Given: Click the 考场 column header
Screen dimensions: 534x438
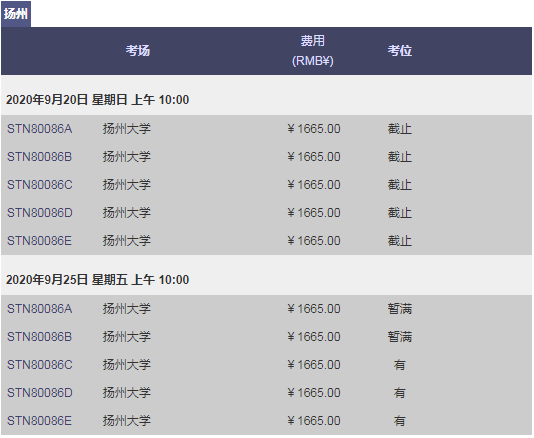Looking at the screenshot, I should pyautogui.click(x=138, y=51).
